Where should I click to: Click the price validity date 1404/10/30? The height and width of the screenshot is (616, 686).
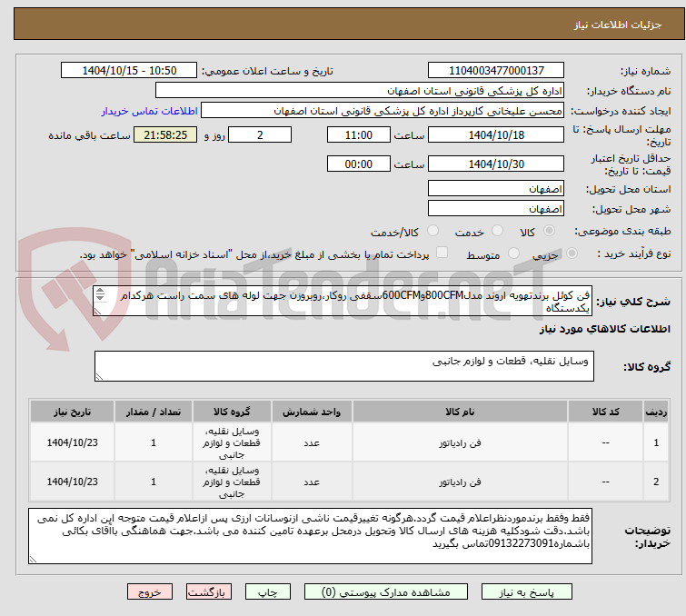pos(496,164)
